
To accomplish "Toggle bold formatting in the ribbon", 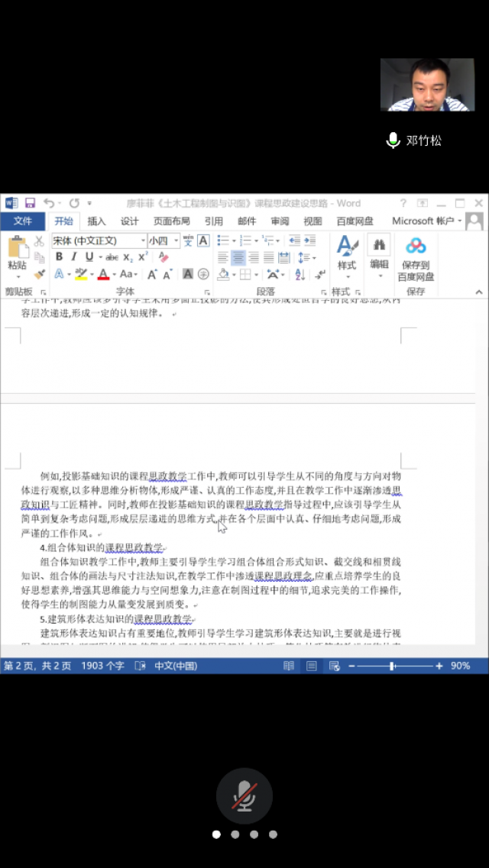I will [x=59, y=257].
